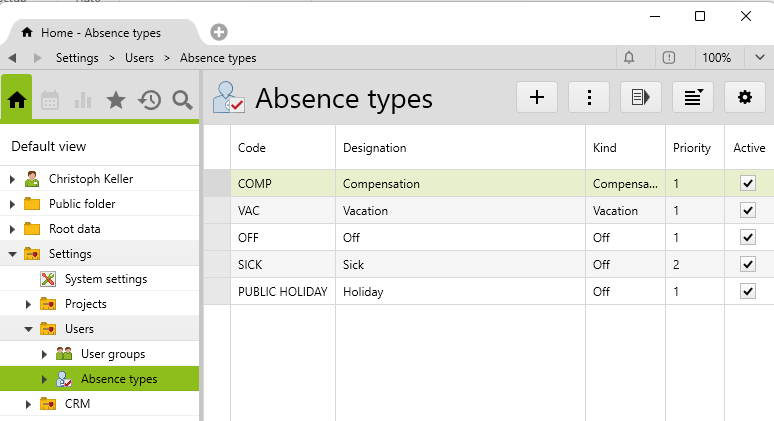Screen dimensions: 774x421
Task: Toggle Active checkbox for the SICK row
Action: [x=747, y=265]
